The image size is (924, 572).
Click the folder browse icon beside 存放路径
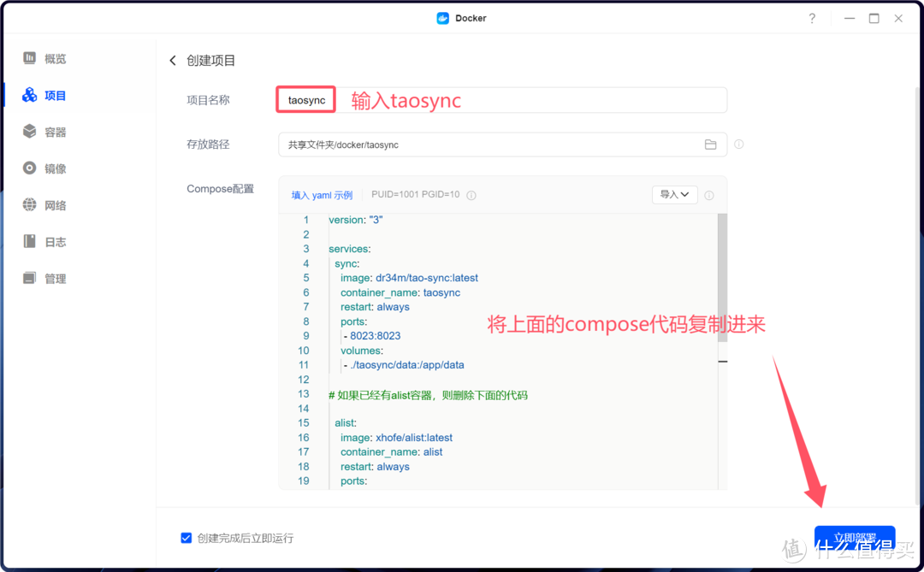710,144
